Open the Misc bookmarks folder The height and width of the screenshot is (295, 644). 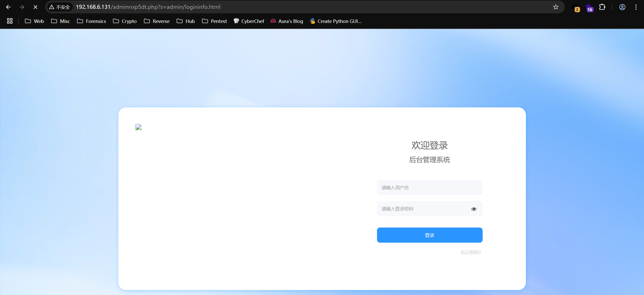(x=60, y=21)
